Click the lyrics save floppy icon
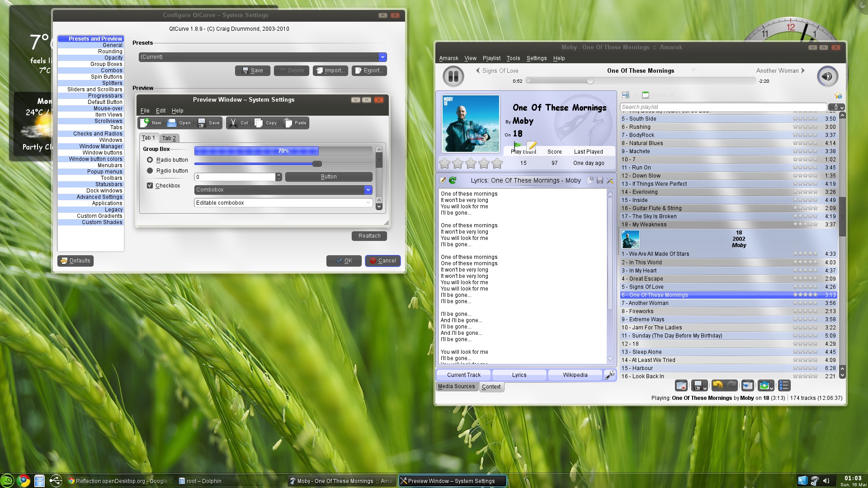The image size is (868, 488). 600,180
